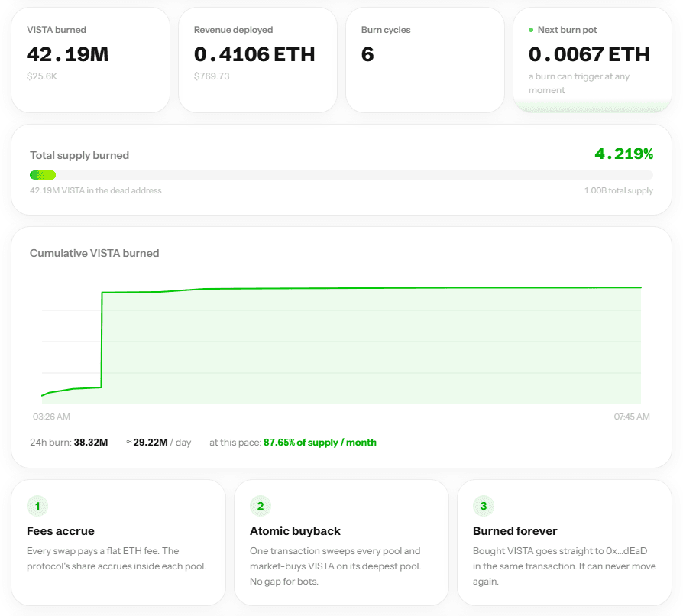Click 'a burn can trigger at any moment' note

click(x=579, y=83)
